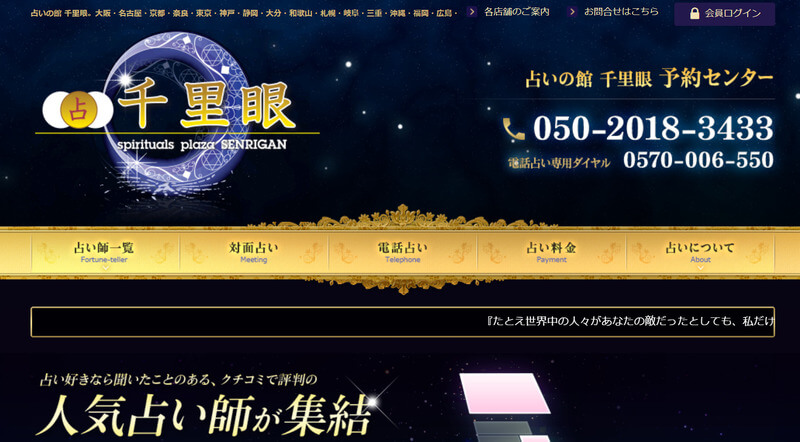Click the 会員ログイン button
The width and height of the screenshot is (800, 442).
[x=724, y=14]
